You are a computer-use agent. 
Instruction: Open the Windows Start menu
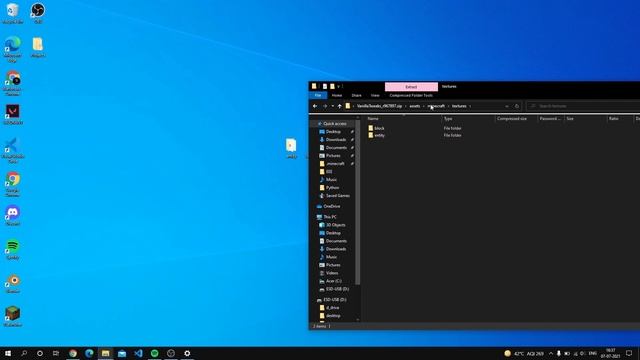(8, 353)
